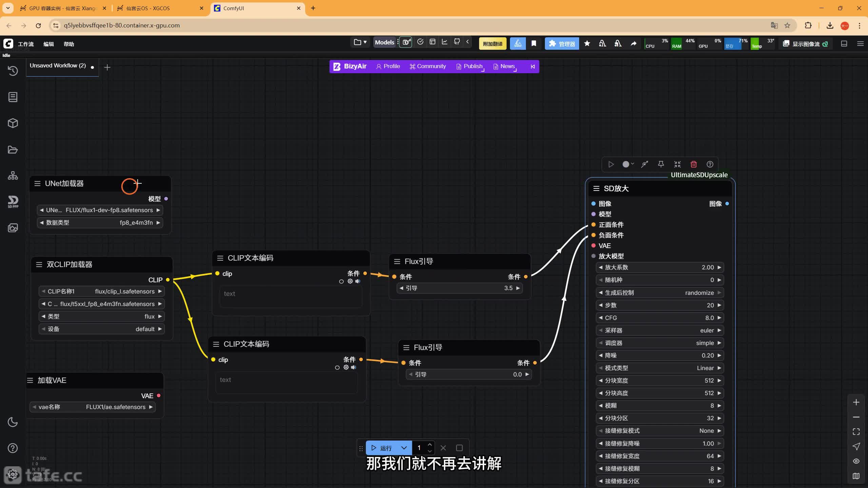
Task: Open BizyAir Profile link
Action: pyautogui.click(x=388, y=66)
